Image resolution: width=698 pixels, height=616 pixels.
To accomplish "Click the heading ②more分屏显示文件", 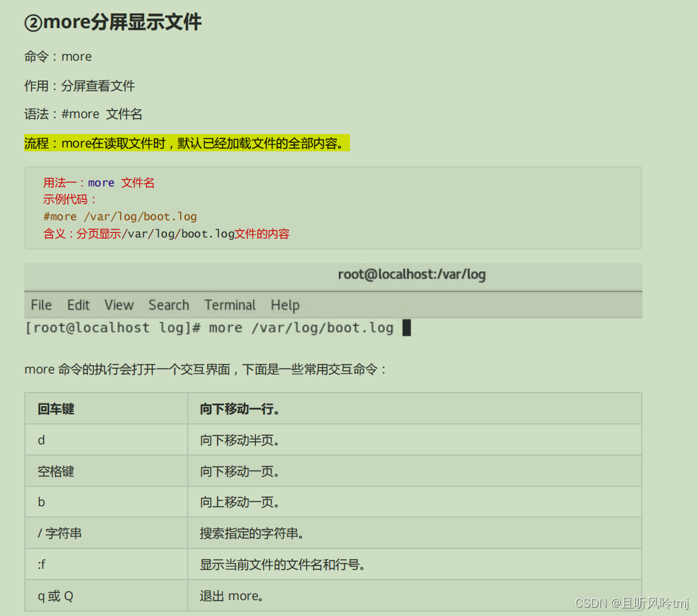I will 112,22.
